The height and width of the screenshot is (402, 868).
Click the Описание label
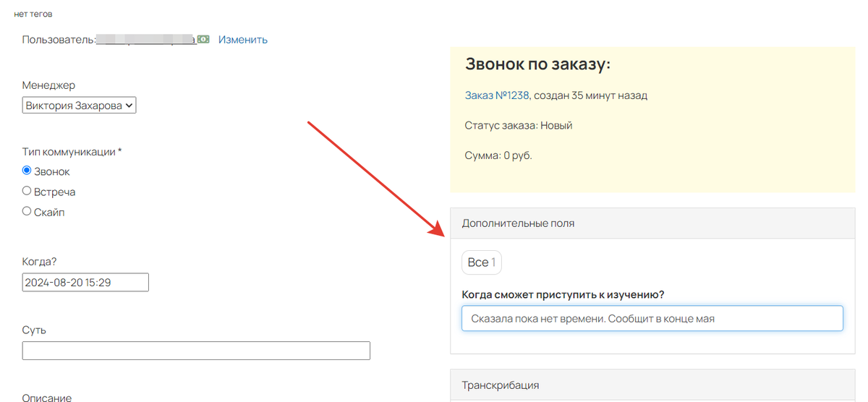click(x=47, y=397)
